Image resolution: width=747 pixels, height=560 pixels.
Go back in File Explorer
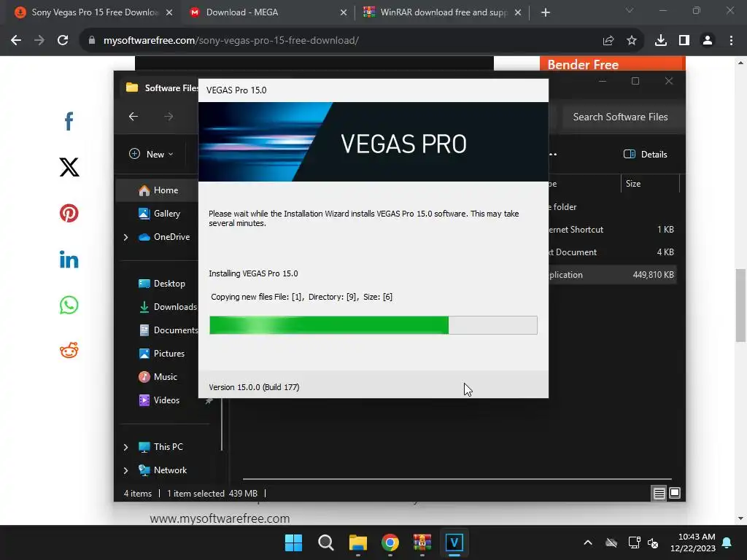coord(133,117)
